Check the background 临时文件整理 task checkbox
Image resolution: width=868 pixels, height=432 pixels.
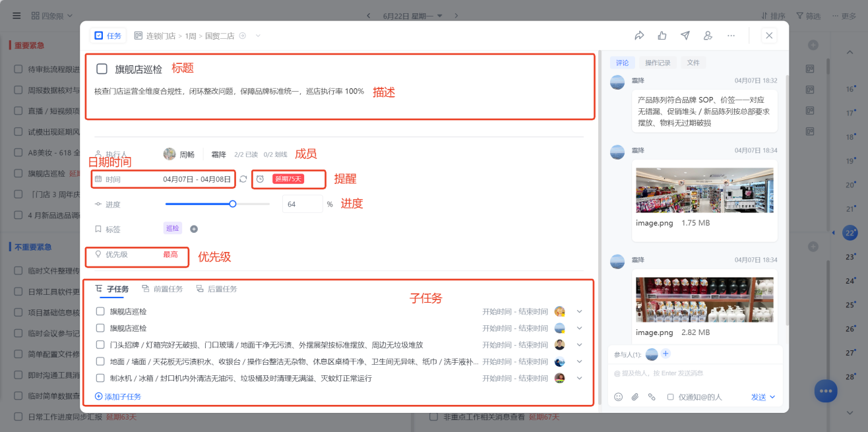tap(18, 270)
